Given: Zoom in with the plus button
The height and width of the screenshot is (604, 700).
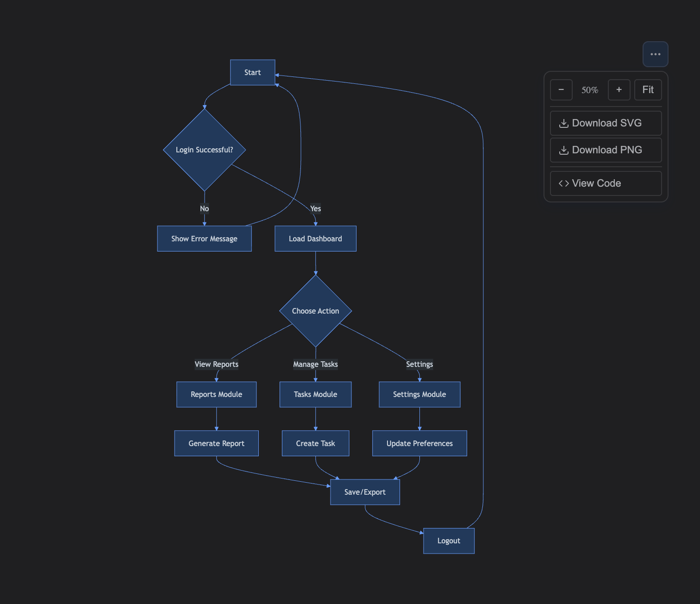Looking at the screenshot, I should [x=619, y=90].
